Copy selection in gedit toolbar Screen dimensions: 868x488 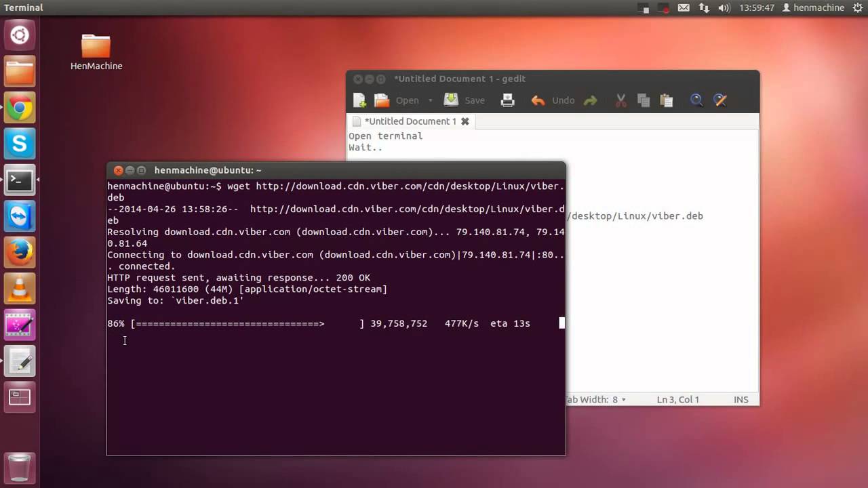[644, 100]
